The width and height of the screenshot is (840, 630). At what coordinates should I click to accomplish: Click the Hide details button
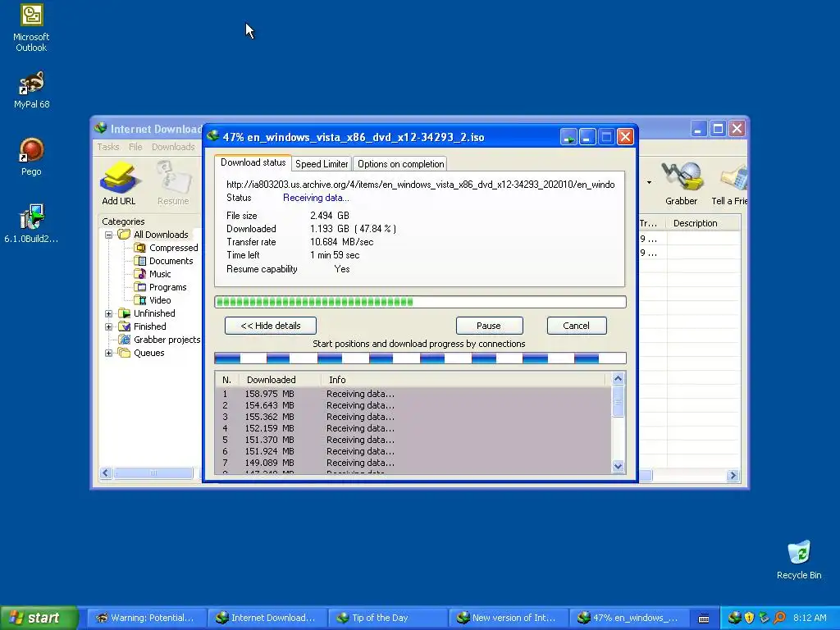coord(271,326)
